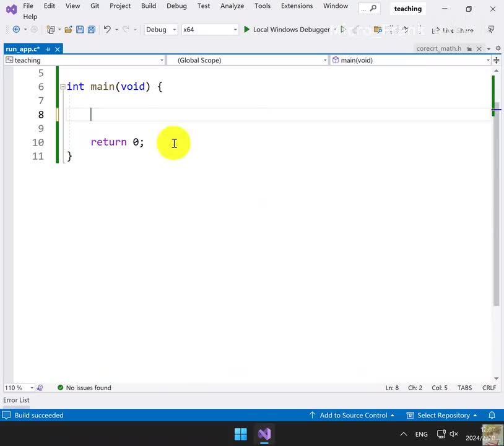
Task: Click the TABS indentation indicator
Action: click(x=465, y=388)
